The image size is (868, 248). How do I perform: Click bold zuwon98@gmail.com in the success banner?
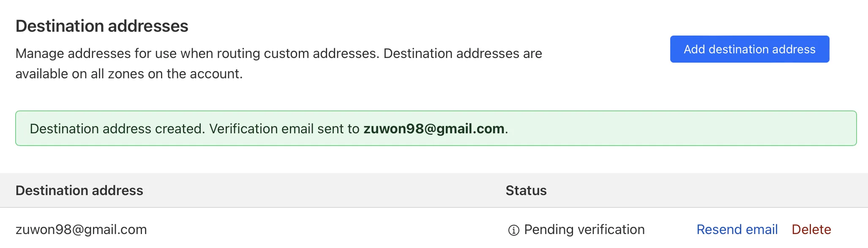[x=434, y=129]
